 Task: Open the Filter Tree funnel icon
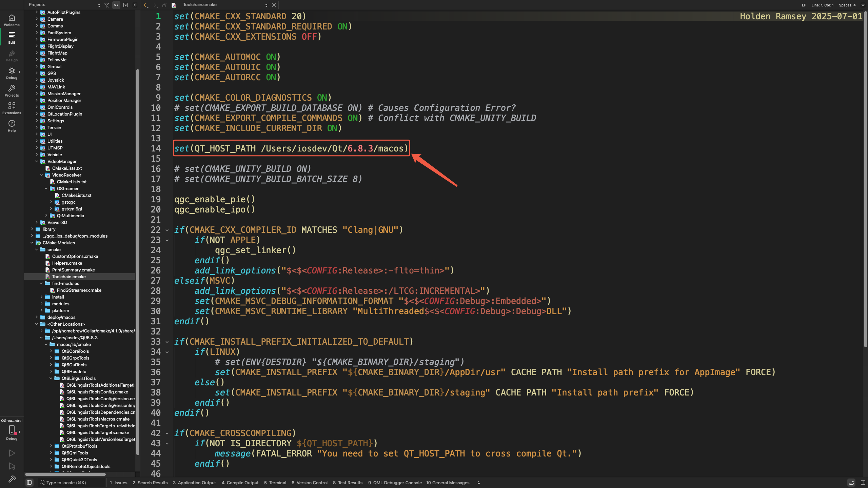click(107, 5)
